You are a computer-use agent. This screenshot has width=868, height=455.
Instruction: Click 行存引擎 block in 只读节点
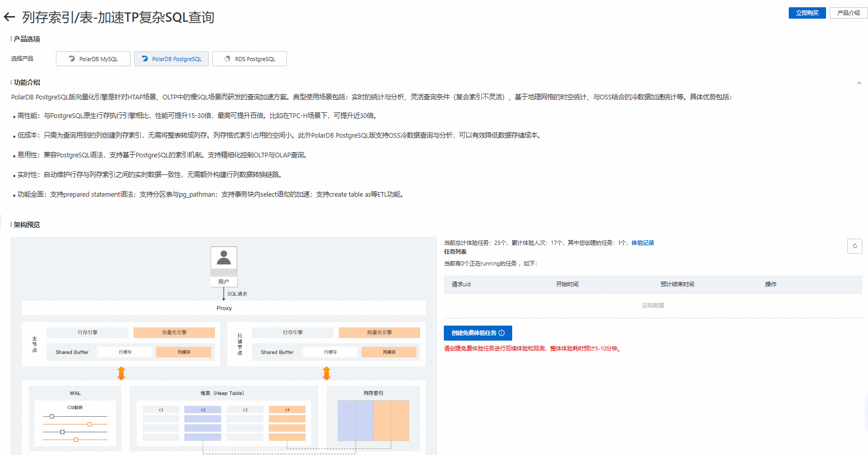pos(293,332)
